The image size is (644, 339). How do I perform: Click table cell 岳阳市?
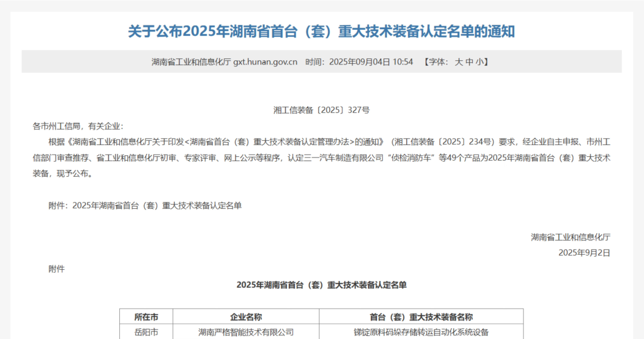(146, 332)
